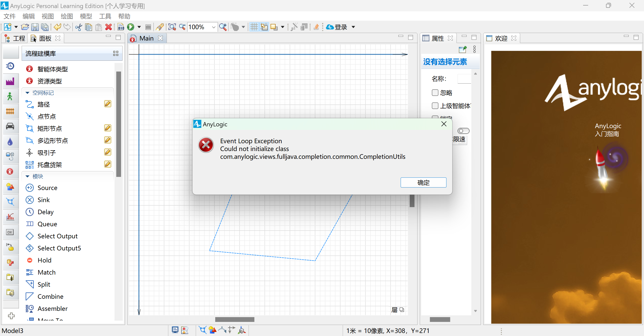Toggle the grid display icon
644x336 pixels.
[x=254, y=27]
